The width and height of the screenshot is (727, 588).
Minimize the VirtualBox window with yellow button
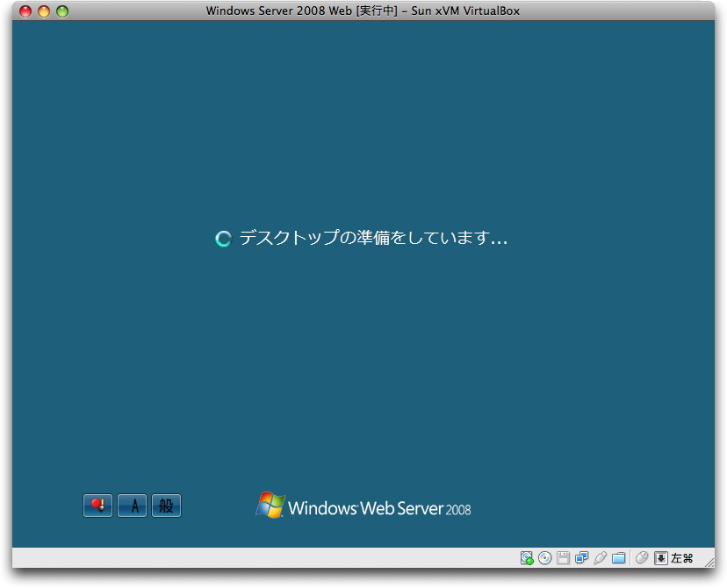[x=44, y=11]
